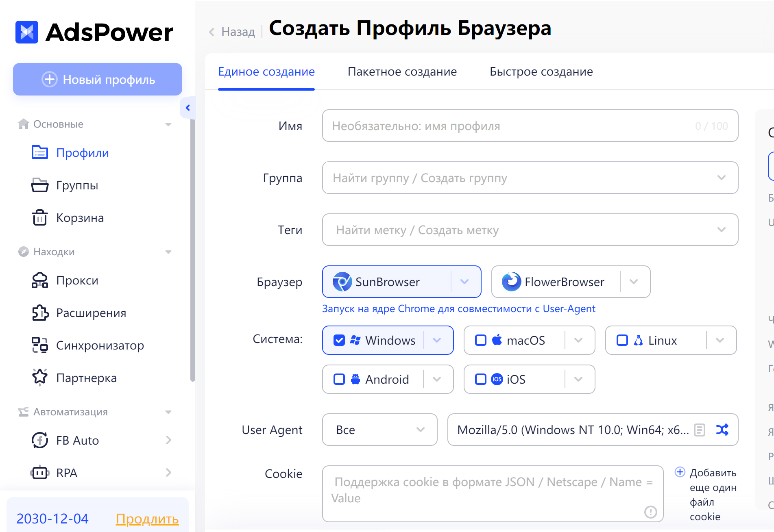774x532 pixels.
Task: Open macOS version dropdown arrow
Action: pos(578,340)
